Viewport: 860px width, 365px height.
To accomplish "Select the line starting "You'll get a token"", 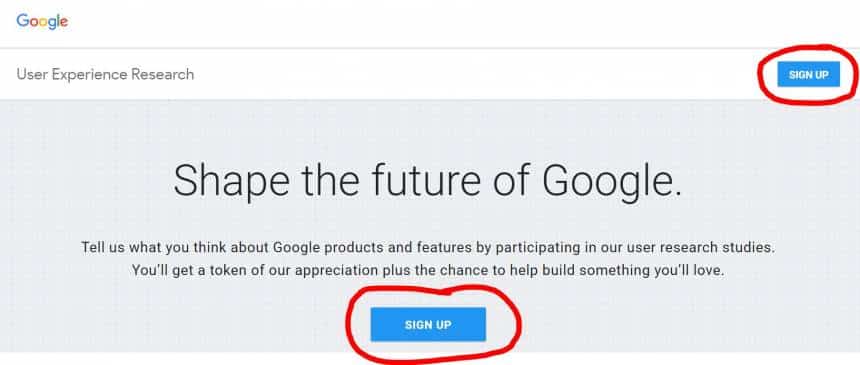I will click(428, 271).
